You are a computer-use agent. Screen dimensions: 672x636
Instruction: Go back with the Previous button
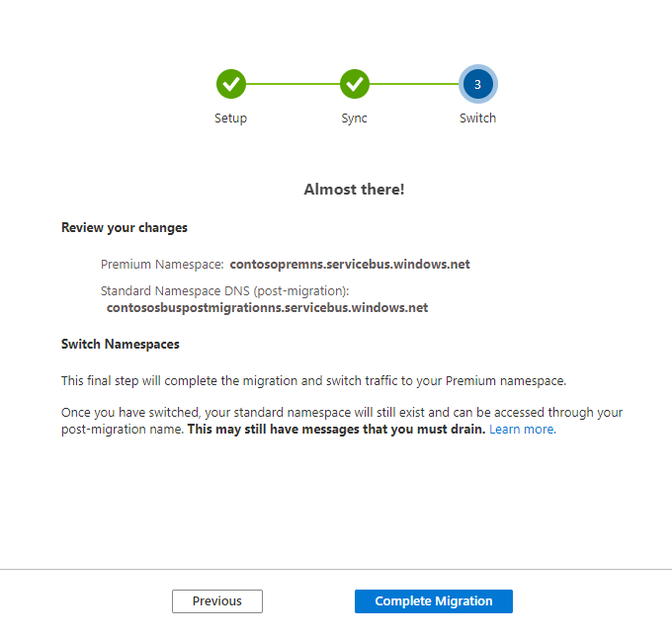coord(217,600)
